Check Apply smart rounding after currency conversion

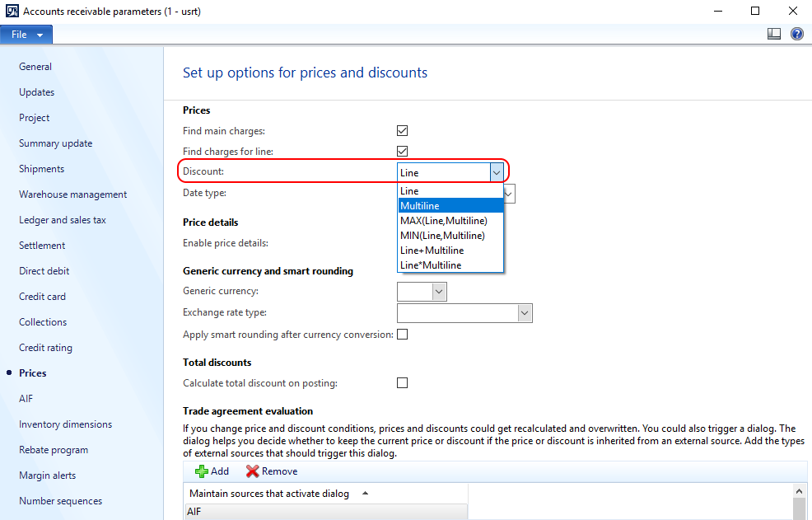click(x=403, y=335)
